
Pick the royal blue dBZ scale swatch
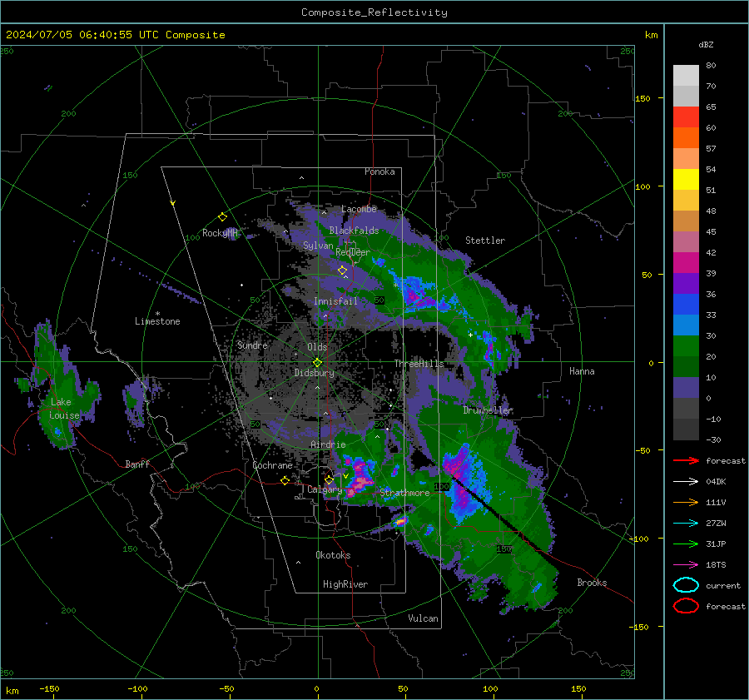[686, 305]
